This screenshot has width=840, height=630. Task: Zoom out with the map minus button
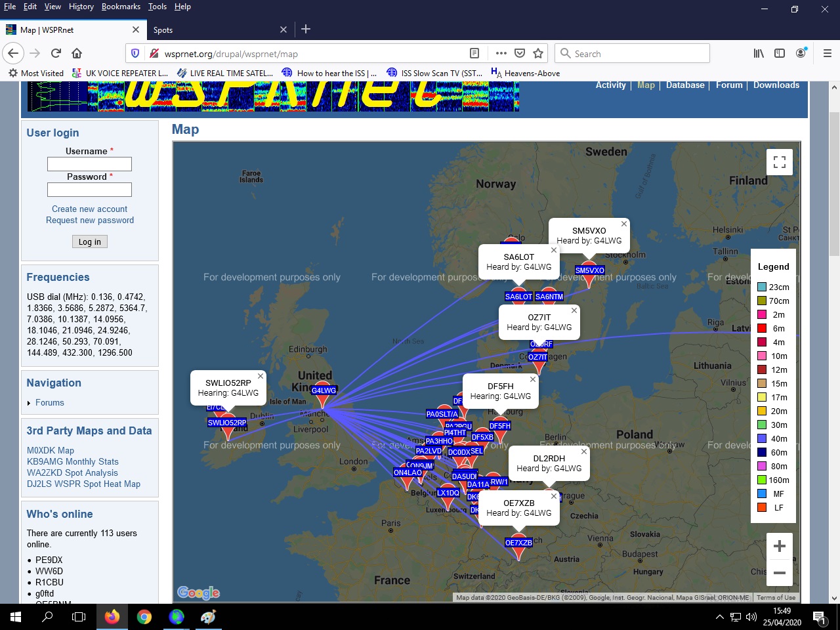(779, 573)
